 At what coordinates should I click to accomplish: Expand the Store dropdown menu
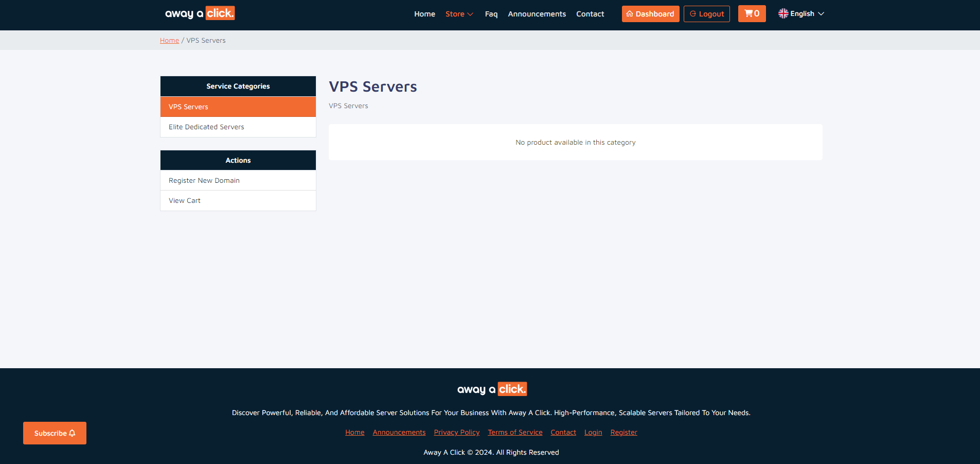click(x=459, y=14)
